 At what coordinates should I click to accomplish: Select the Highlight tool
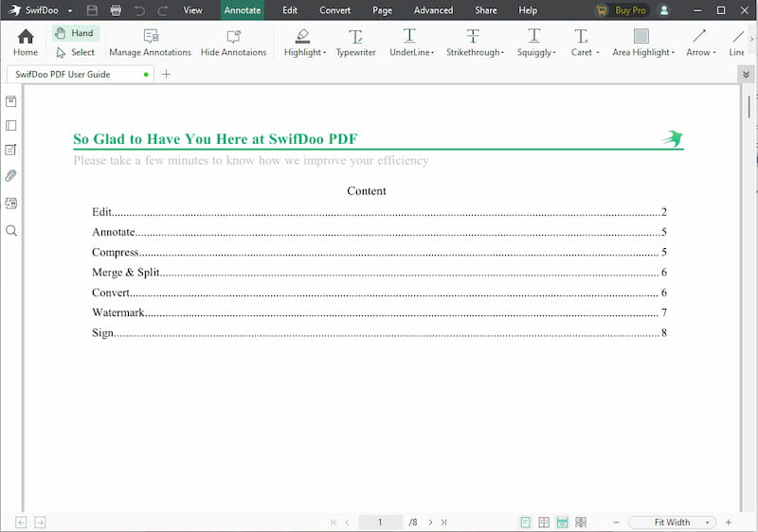pyautogui.click(x=302, y=43)
